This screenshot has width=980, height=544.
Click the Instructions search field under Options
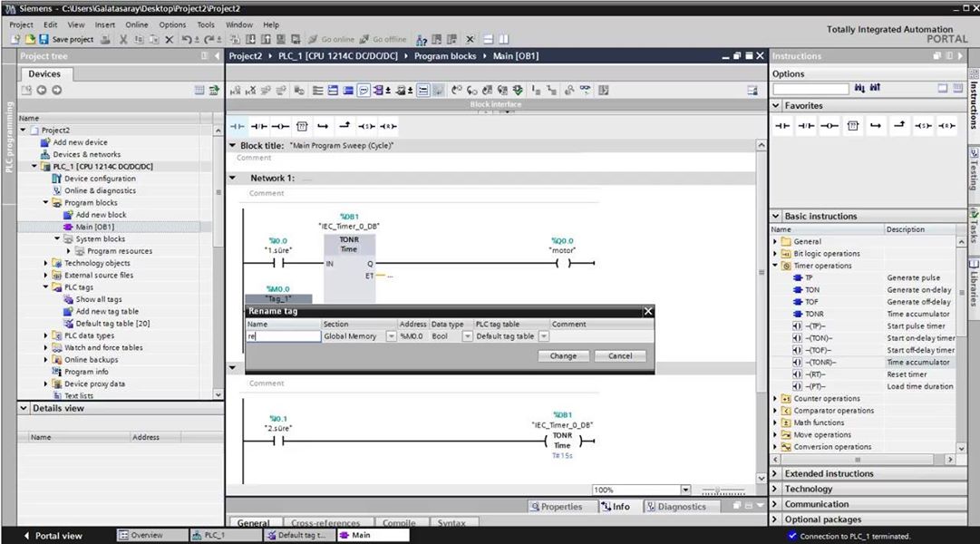pos(810,89)
